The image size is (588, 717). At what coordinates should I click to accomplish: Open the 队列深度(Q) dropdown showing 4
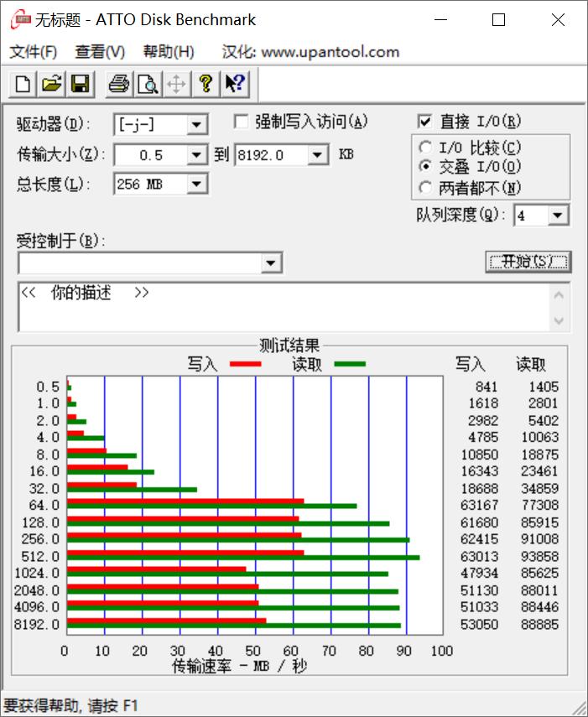coord(558,215)
